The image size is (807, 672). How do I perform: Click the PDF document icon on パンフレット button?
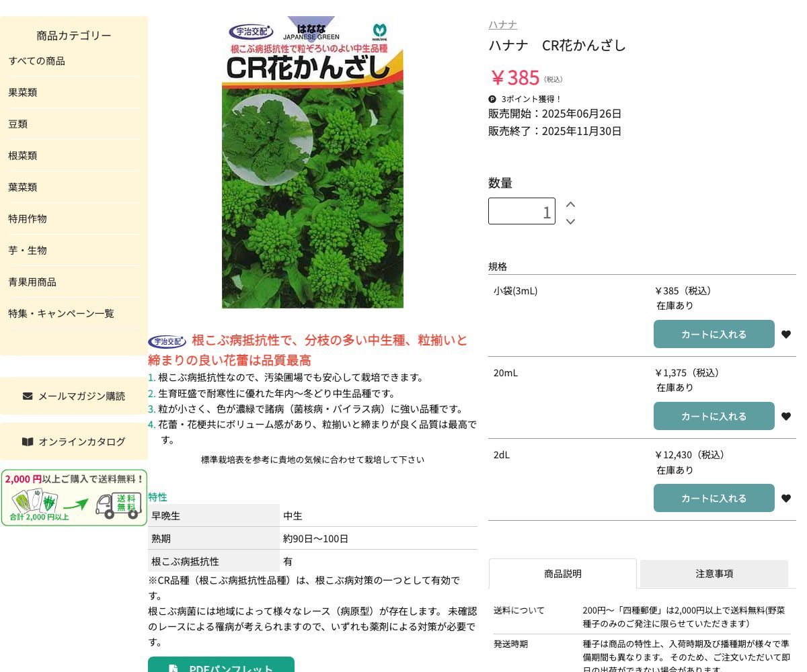click(174, 667)
